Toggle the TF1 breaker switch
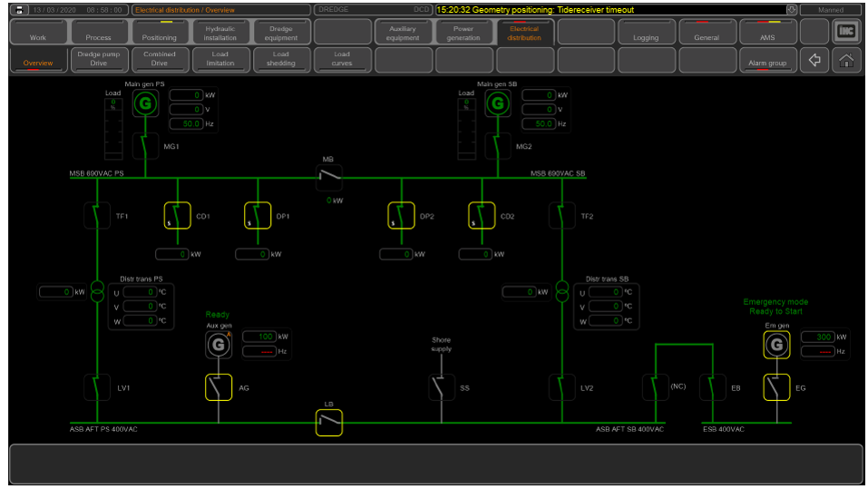This screenshot has height=489, width=868. pyautogui.click(x=97, y=215)
